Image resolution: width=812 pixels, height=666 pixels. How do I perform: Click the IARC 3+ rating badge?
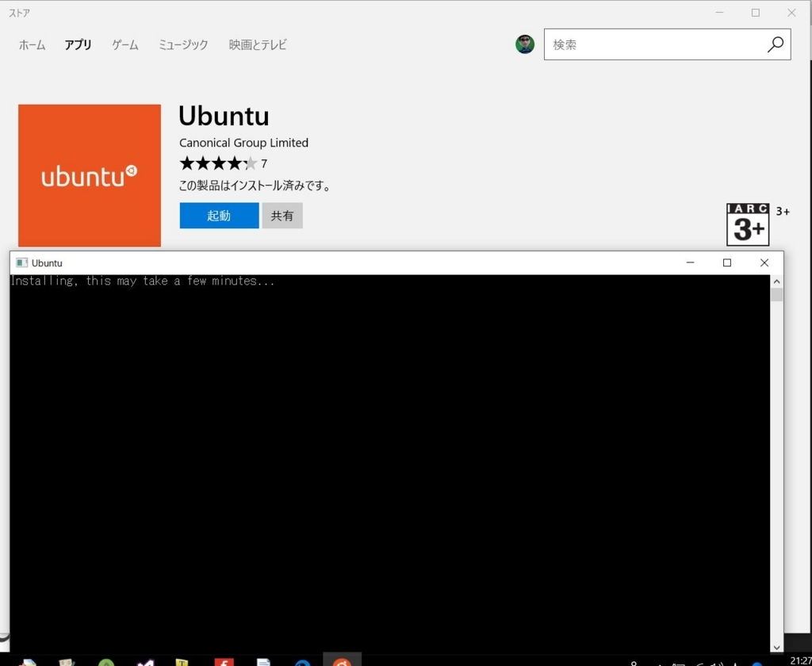[748, 224]
